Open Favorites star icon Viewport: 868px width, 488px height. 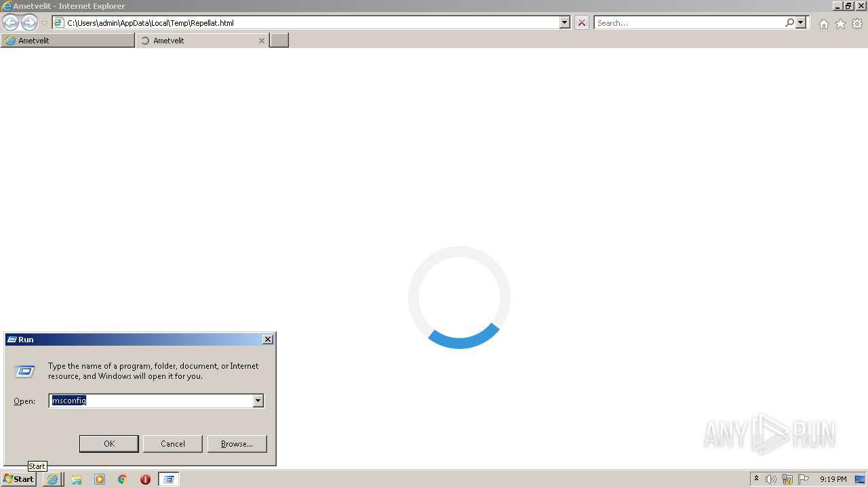click(x=840, y=24)
